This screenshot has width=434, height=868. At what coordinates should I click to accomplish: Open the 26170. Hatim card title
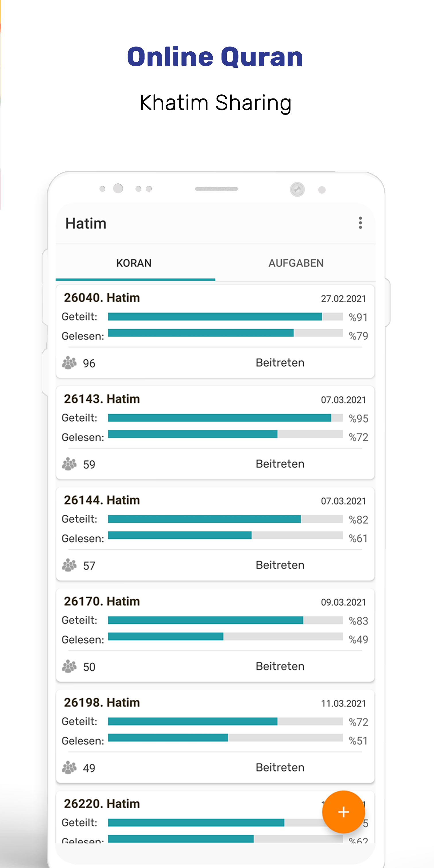pos(102,601)
